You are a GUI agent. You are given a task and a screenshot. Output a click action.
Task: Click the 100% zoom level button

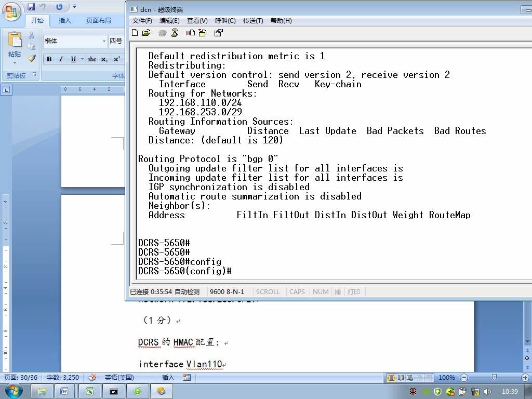(x=446, y=378)
